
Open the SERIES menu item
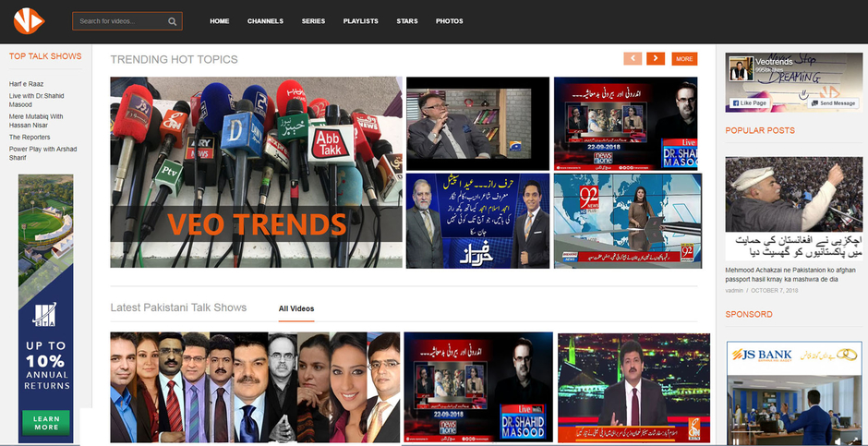coord(313,21)
